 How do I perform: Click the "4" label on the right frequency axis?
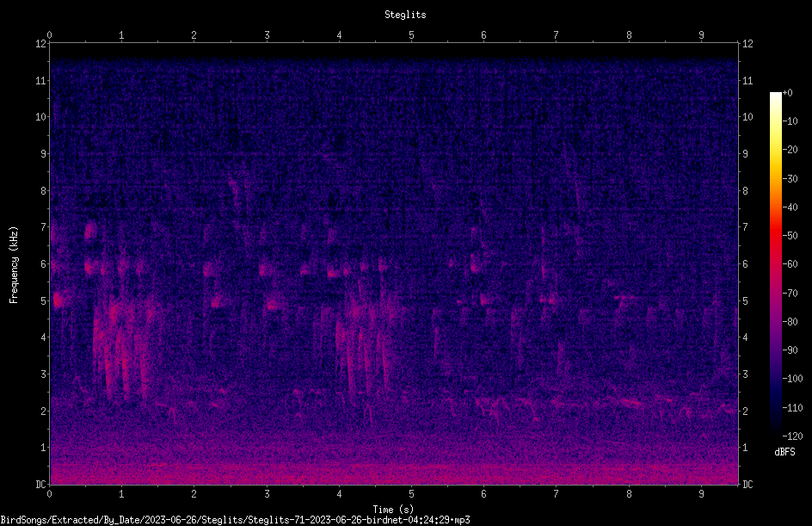coord(745,337)
